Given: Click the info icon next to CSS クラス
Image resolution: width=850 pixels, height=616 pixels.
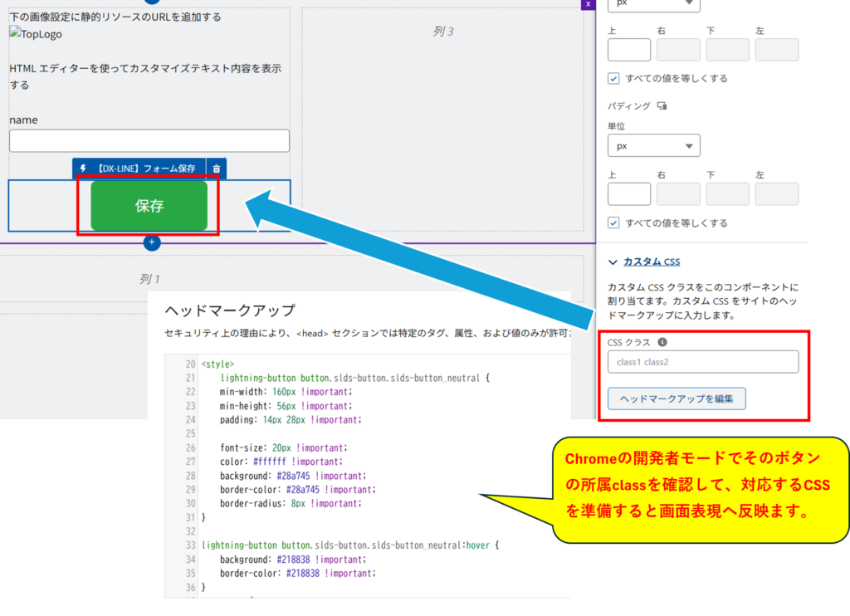Looking at the screenshot, I should click(x=662, y=342).
